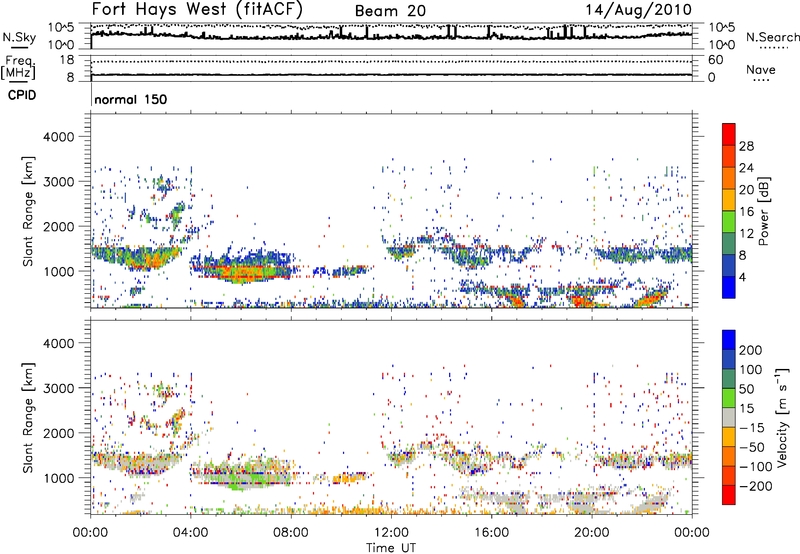Click the 'Nave' legend label
Screen dimensions: 800x554
(761, 70)
